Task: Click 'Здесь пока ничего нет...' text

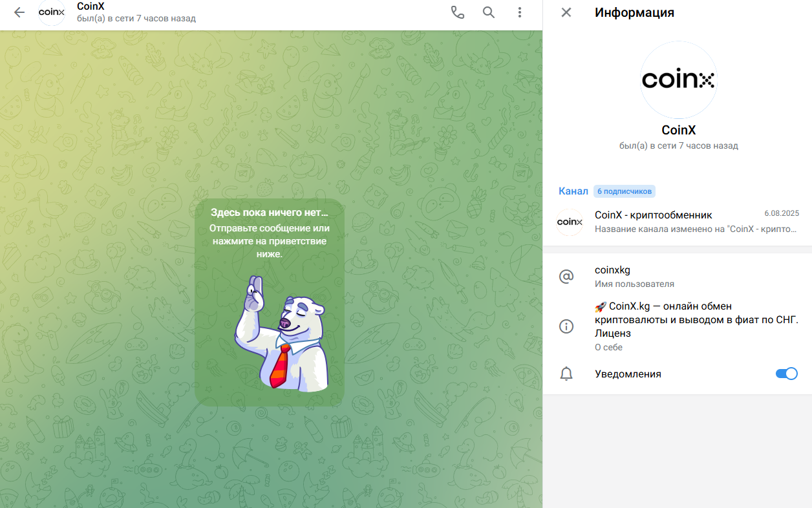Action: 270,212
